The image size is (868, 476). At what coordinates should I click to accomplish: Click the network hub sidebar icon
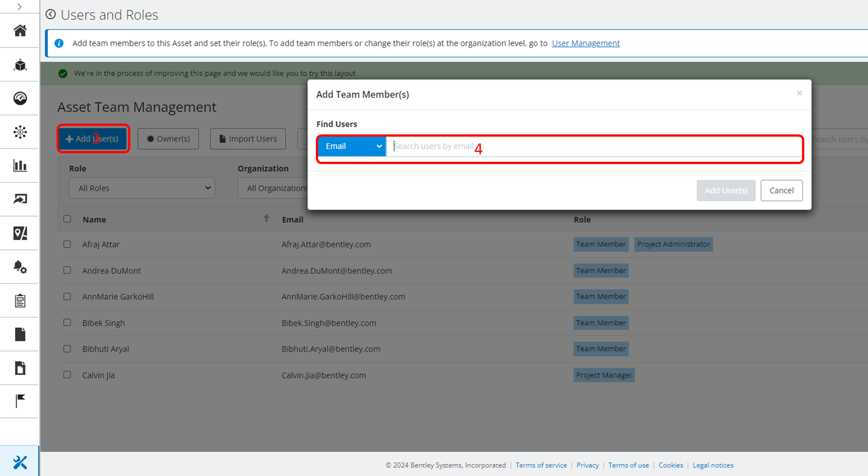coord(20,132)
